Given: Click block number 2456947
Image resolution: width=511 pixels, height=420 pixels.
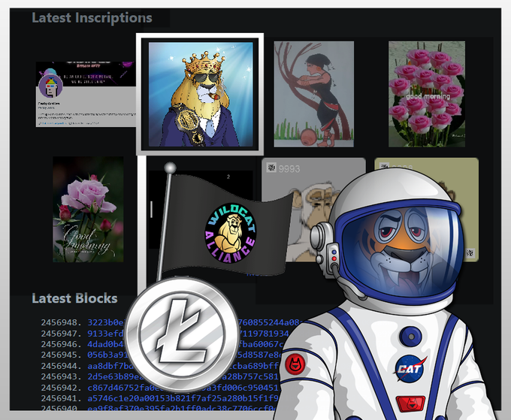Looking at the screenshot, I should [62, 334].
